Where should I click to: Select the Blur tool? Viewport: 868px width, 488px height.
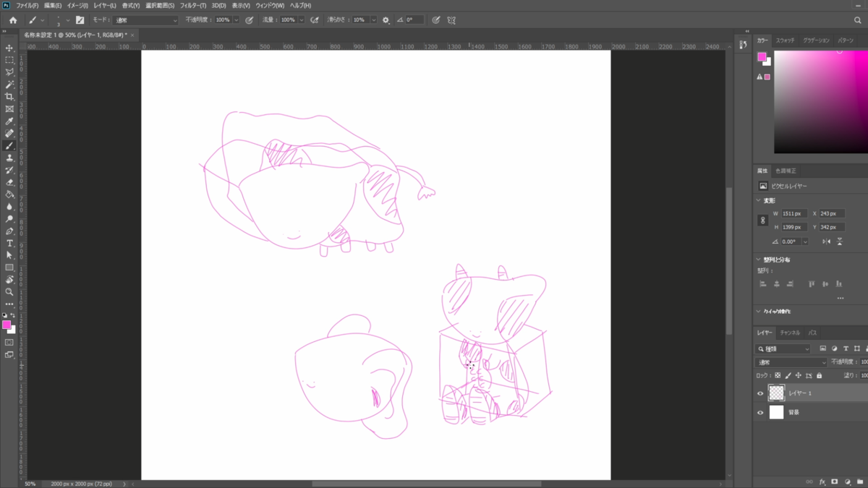tap(9, 207)
